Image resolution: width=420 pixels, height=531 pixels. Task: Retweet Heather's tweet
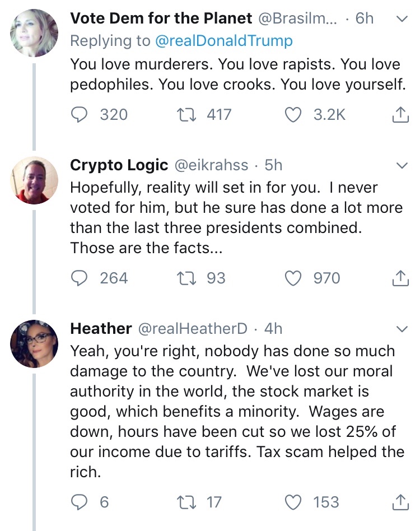tap(183, 502)
